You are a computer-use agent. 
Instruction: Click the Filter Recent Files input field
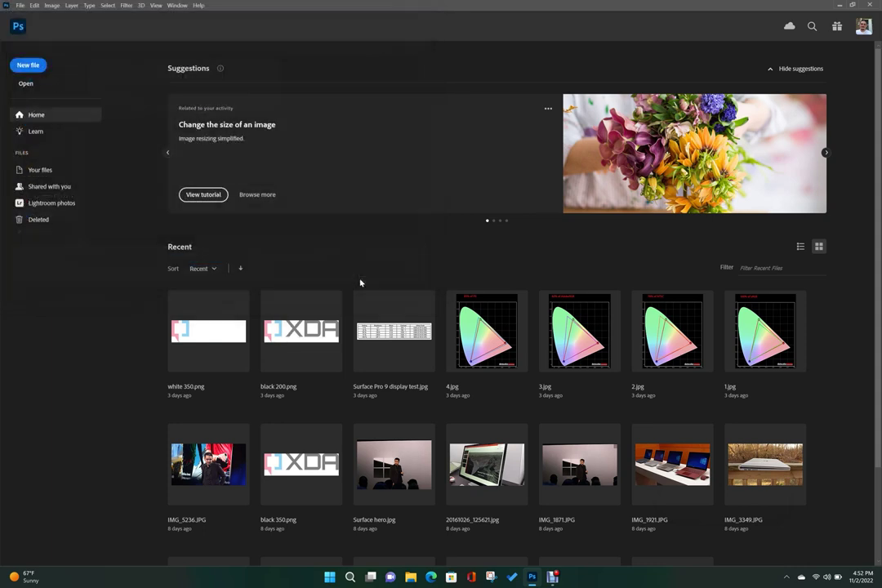782,269
